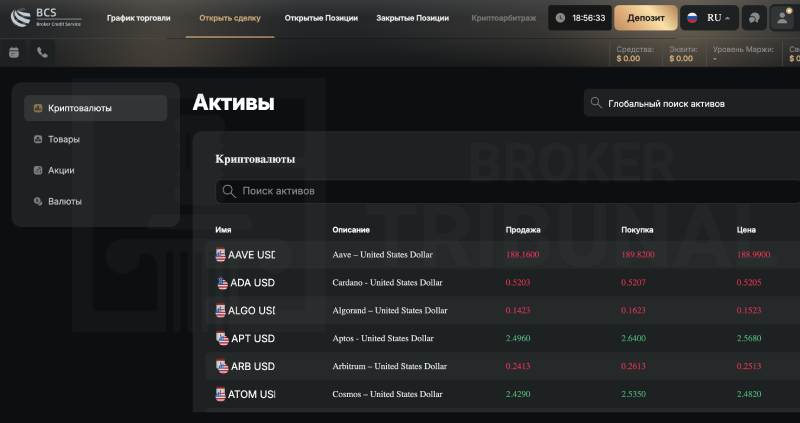800x423 pixels.
Task: Switch to the График торговли tab
Action: click(139, 18)
